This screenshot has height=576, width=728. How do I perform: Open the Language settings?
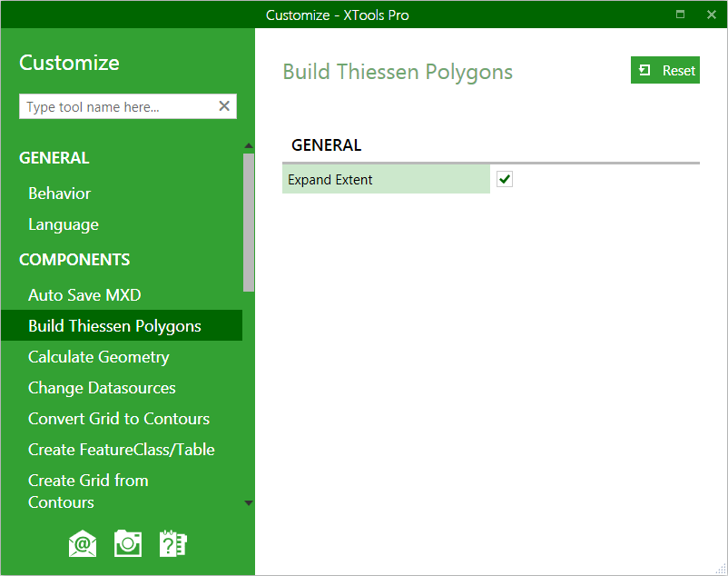(x=64, y=224)
